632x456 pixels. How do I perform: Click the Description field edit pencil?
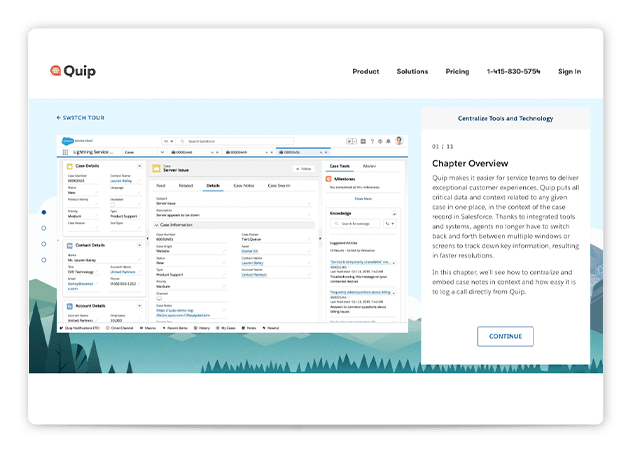pyautogui.click(x=310, y=215)
